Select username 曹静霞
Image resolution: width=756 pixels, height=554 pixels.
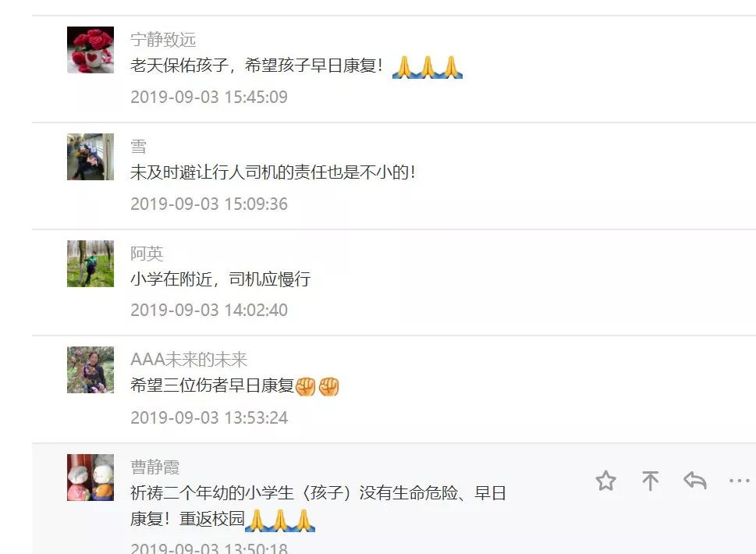tap(154, 467)
